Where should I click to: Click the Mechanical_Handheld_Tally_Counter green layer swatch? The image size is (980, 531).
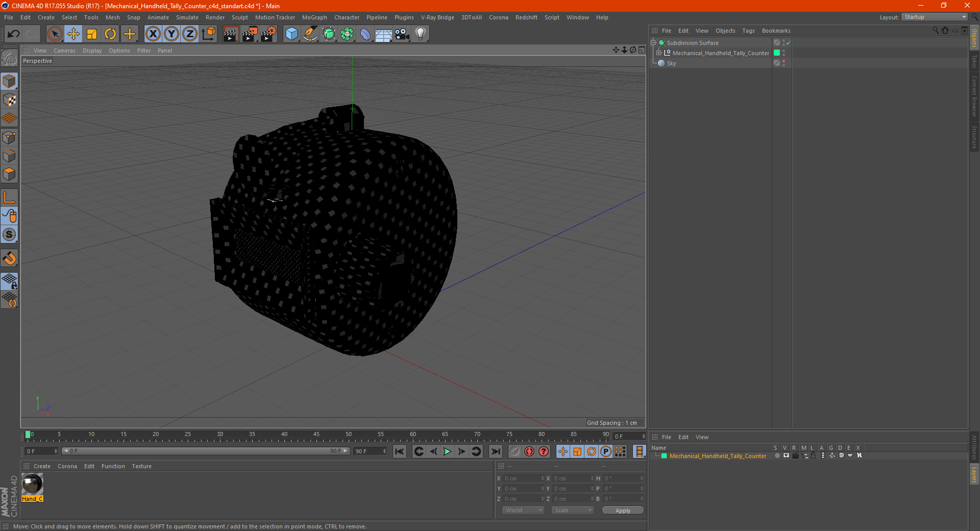tap(777, 53)
